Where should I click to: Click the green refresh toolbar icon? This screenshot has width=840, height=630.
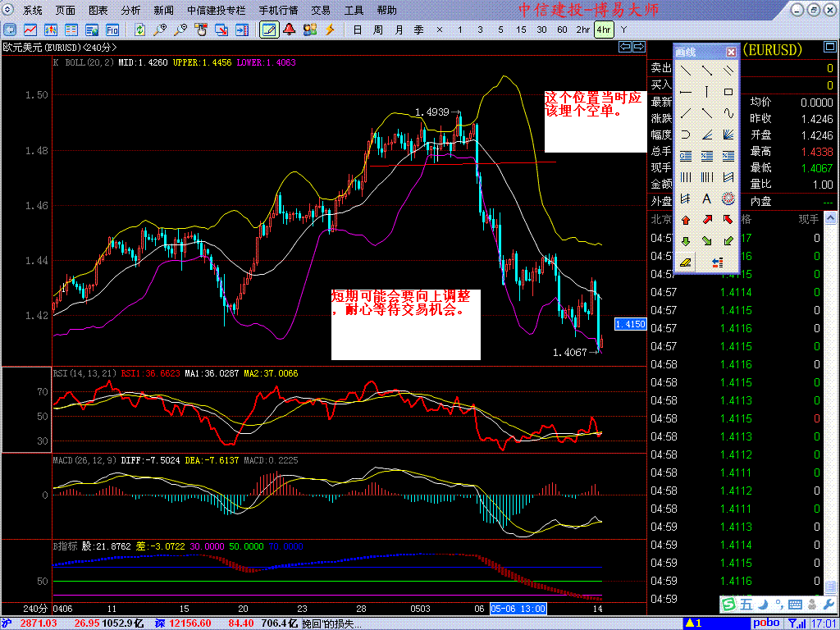tap(139, 30)
